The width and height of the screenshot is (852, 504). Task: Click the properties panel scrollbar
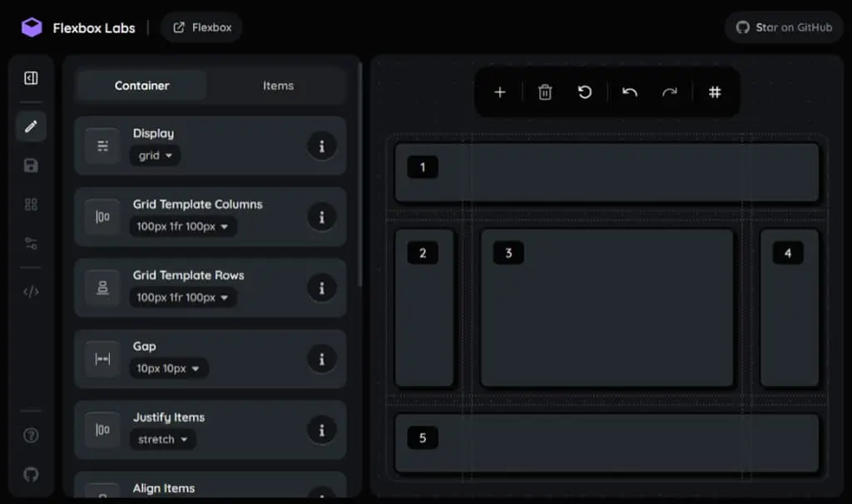359,174
